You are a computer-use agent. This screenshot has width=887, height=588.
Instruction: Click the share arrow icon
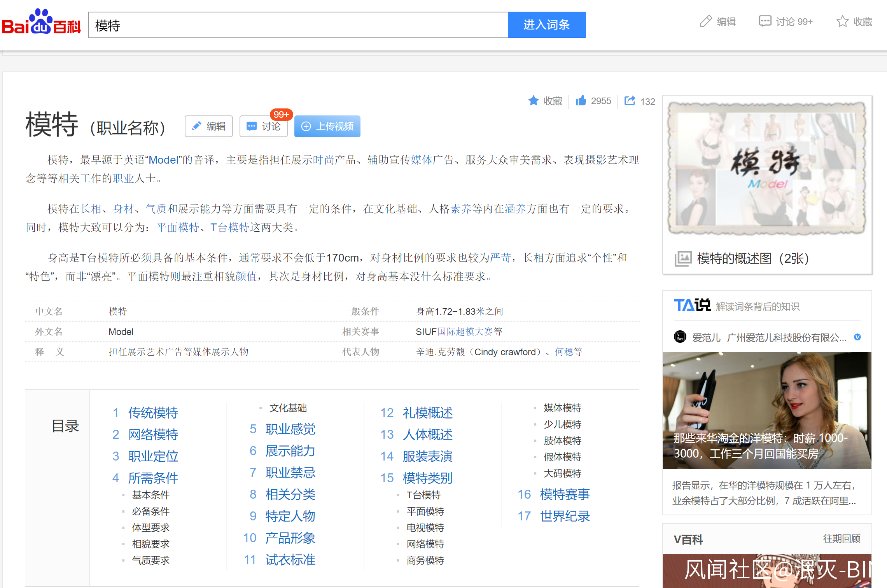[629, 101]
